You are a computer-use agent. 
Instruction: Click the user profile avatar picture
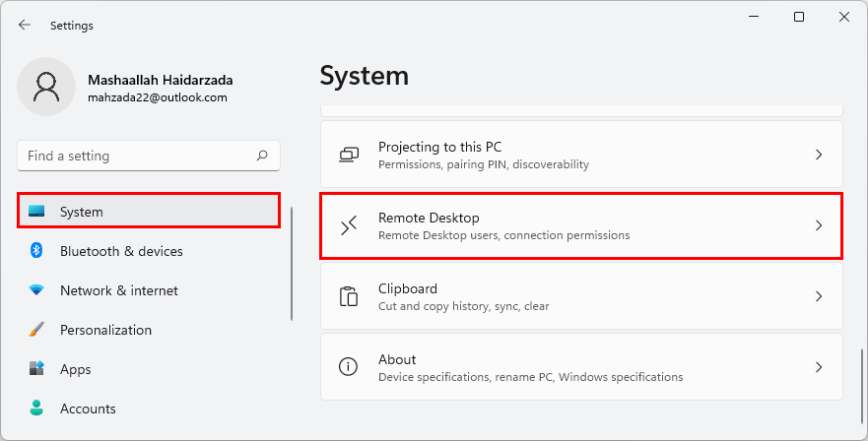click(x=46, y=87)
